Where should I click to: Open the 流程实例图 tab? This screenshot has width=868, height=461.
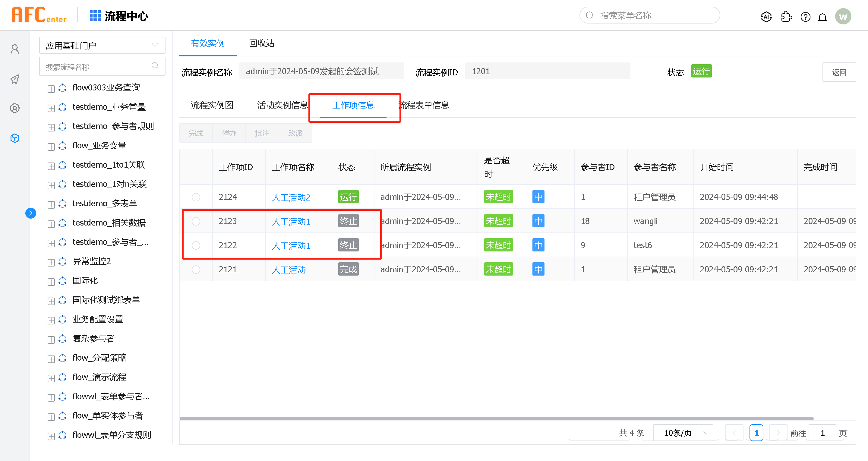[212, 105]
